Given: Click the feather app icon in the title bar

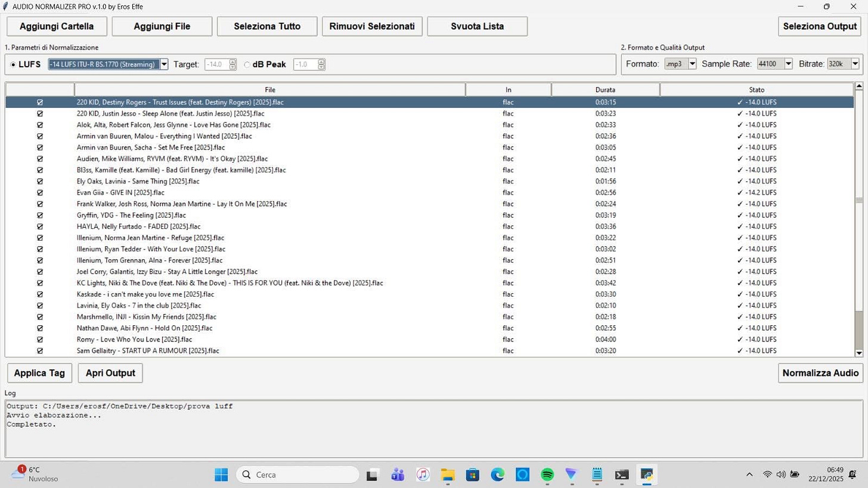Looking at the screenshot, I should tap(6, 7).
